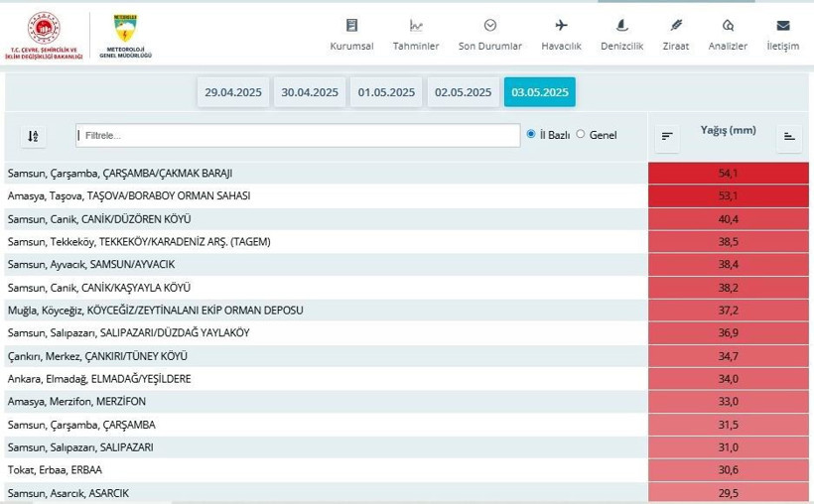This screenshot has height=504, width=814.
Task: Go to the Havacılık aviation section
Action: (561, 35)
